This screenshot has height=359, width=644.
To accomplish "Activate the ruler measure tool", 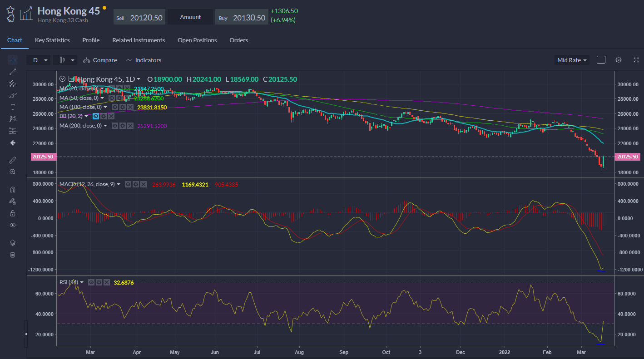I will click(13, 160).
